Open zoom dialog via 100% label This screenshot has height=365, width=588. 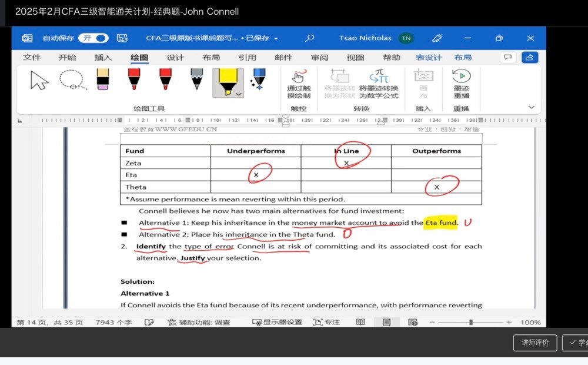tap(530, 322)
